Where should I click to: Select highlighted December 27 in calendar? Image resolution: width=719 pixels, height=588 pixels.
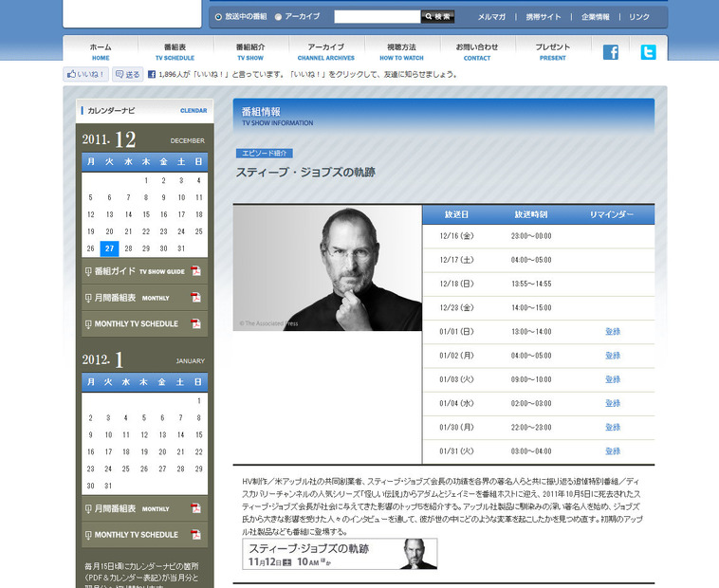tap(109, 248)
